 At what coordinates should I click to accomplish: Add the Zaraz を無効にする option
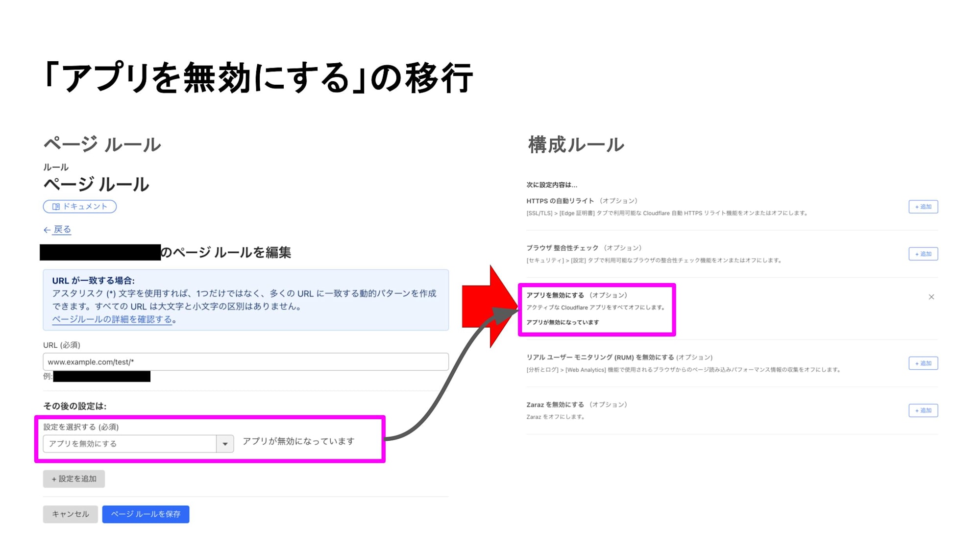click(923, 410)
